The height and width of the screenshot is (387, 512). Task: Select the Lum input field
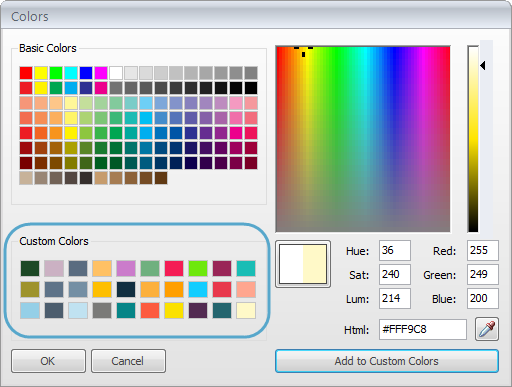395,298
